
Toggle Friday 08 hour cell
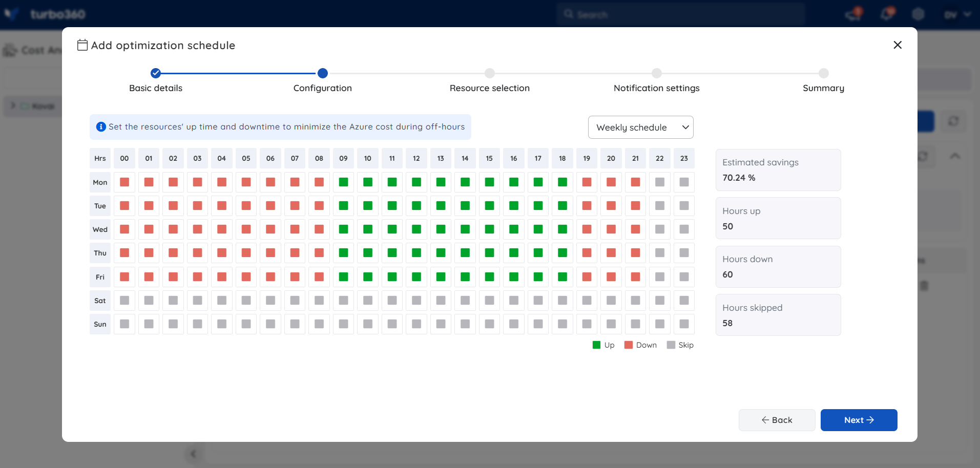coord(319,277)
